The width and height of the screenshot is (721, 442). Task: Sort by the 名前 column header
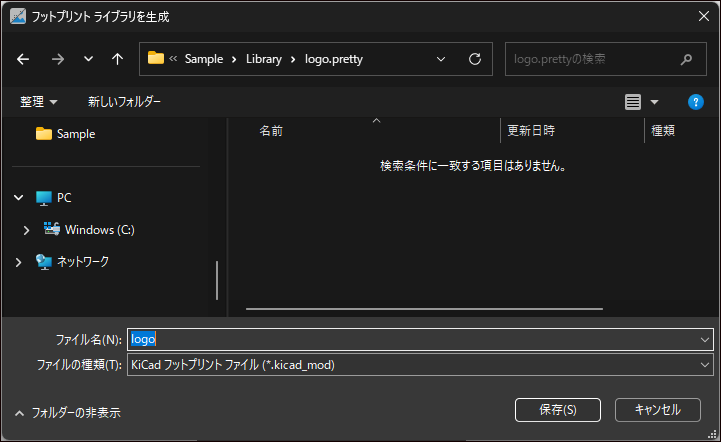coord(271,131)
